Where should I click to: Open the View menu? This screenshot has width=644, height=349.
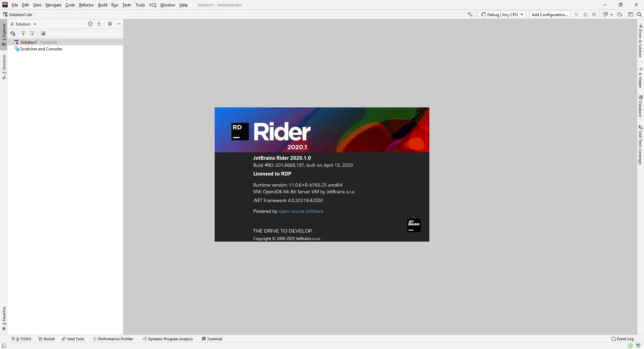[x=37, y=5]
